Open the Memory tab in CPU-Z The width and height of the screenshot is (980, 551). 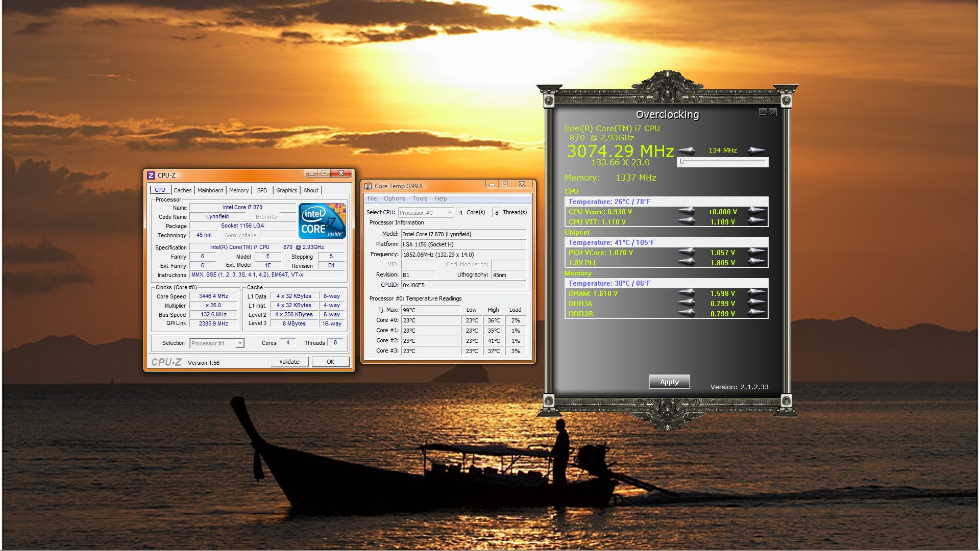pyautogui.click(x=238, y=190)
